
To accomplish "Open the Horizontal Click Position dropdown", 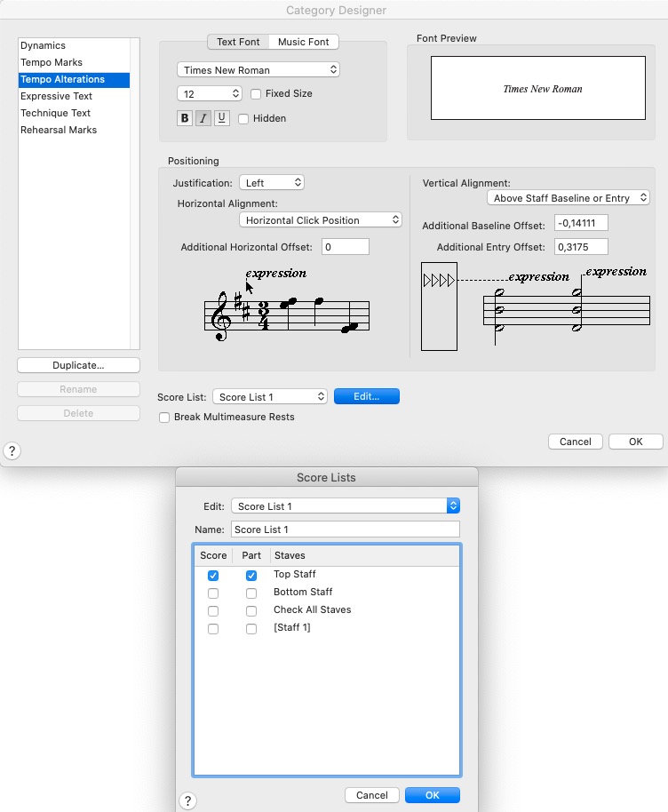I will tap(321, 219).
